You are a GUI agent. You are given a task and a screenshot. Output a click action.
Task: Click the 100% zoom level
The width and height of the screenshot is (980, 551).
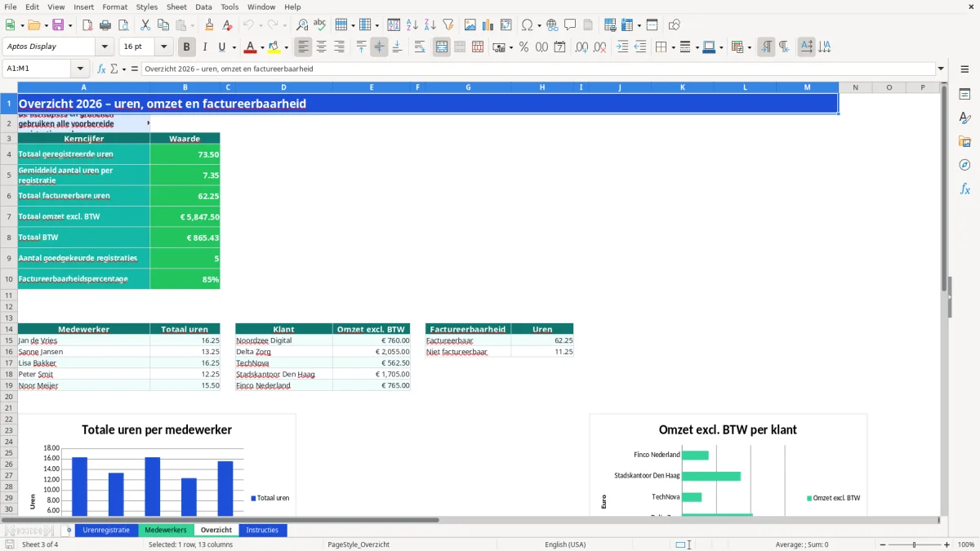tap(965, 544)
